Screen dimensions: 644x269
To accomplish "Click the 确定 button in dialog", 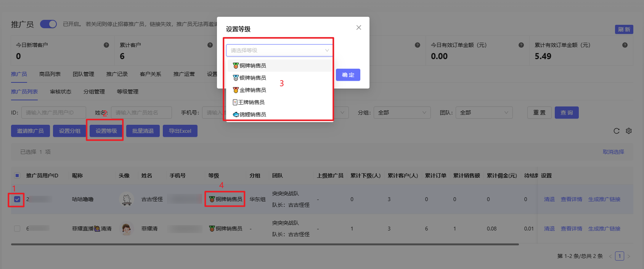I will [348, 75].
